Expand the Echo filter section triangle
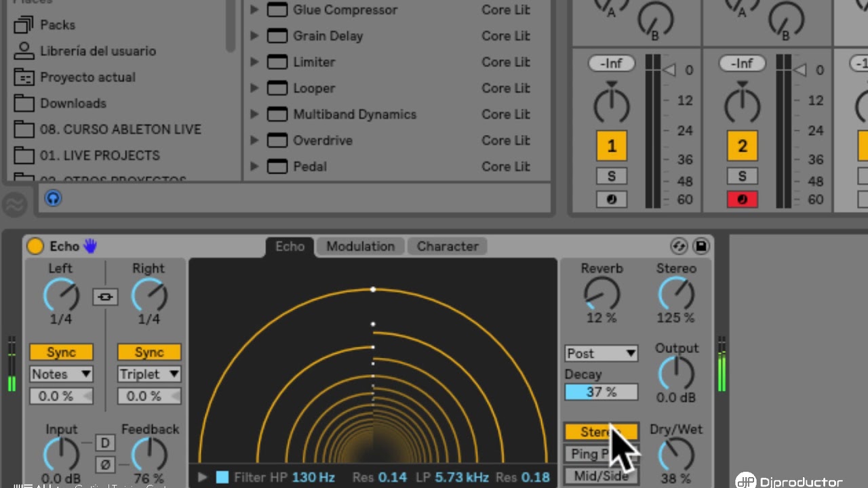 coord(202,478)
